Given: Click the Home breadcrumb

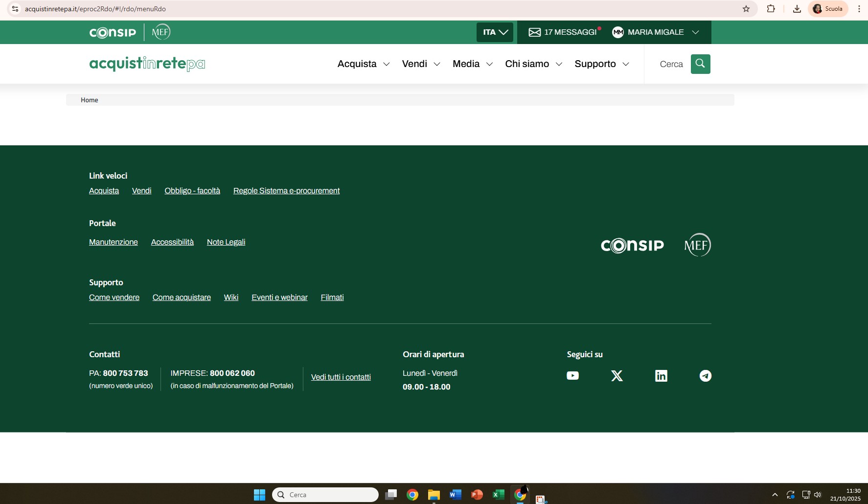Looking at the screenshot, I should [90, 100].
